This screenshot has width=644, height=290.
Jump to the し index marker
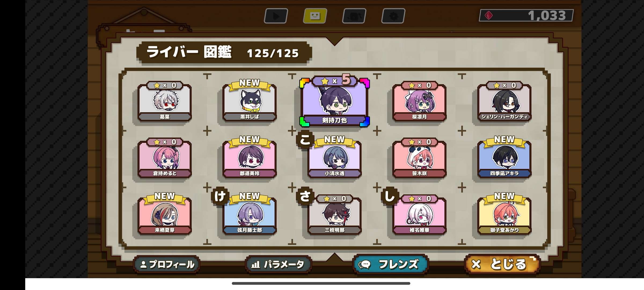point(390,196)
